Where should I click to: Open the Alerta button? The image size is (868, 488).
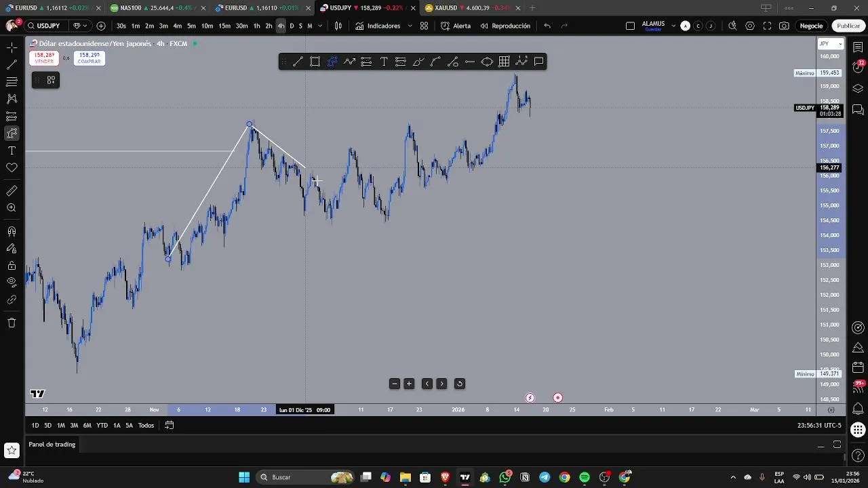[x=456, y=26]
